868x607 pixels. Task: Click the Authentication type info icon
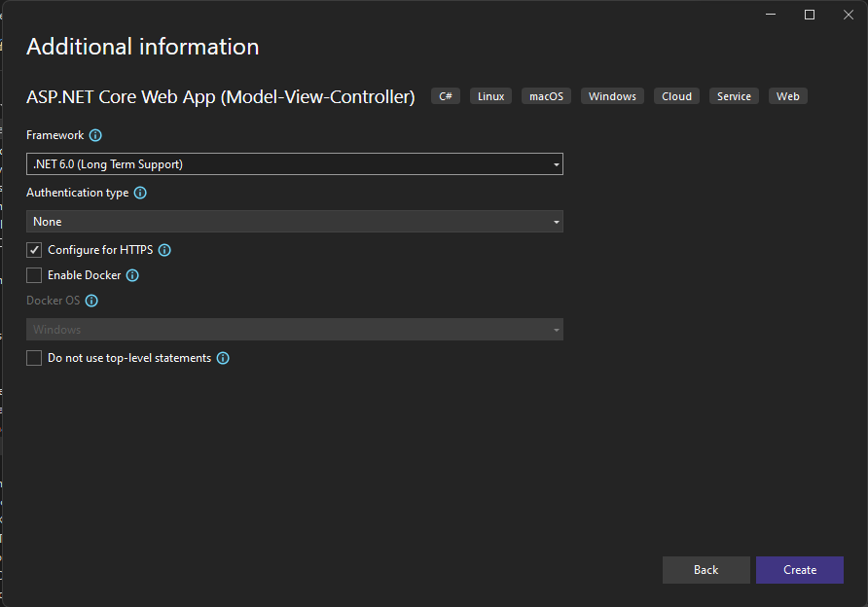(x=140, y=193)
